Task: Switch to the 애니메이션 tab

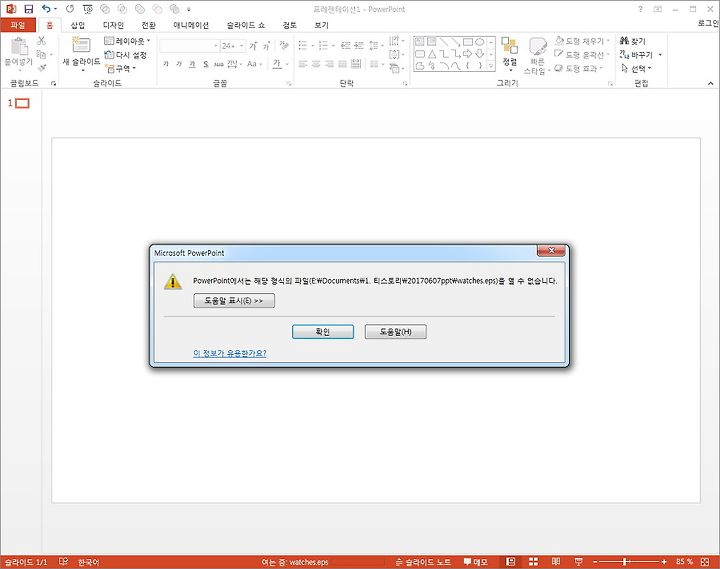Action: (x=191, y=25)
